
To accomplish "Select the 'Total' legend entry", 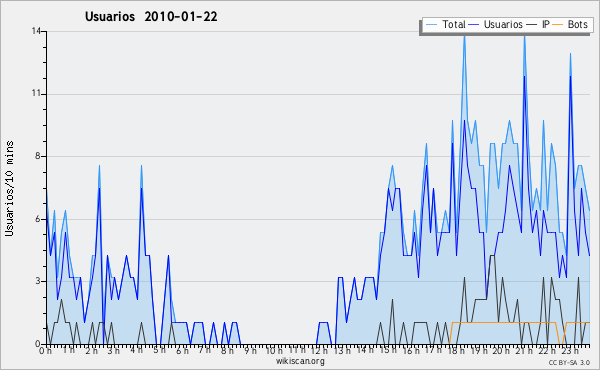I will click(453, 24).
